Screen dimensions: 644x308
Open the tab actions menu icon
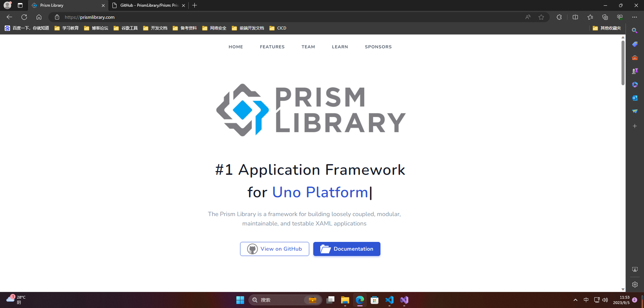(x=20, y=5)
